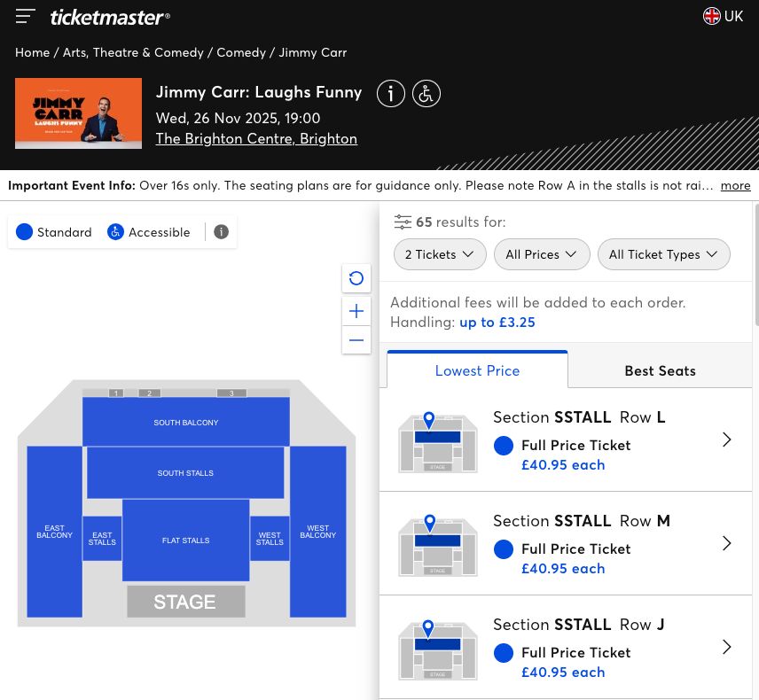Switch to the Best Seats tab
Viewport: 759px width, 700px height.
(x=660, y=370)
